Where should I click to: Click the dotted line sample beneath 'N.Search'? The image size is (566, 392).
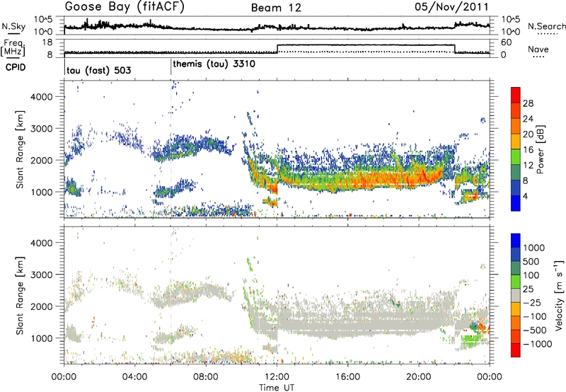[x=548, y=34]
